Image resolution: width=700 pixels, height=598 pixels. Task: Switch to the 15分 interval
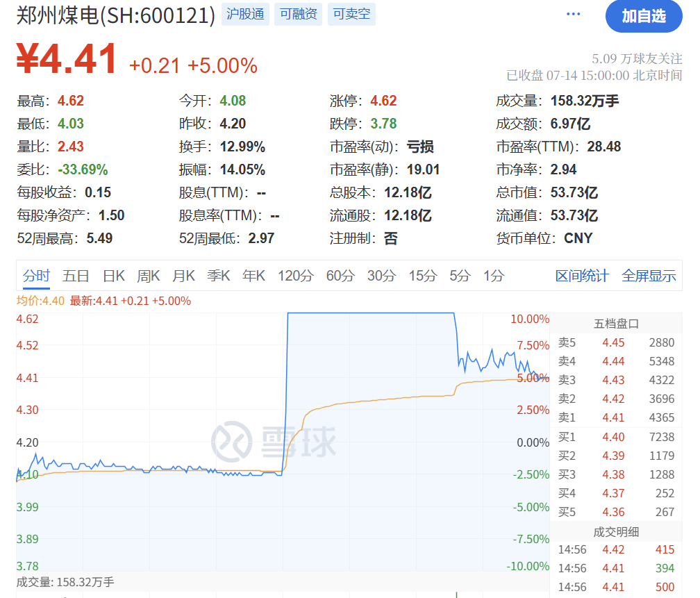(x=422, y=276)
